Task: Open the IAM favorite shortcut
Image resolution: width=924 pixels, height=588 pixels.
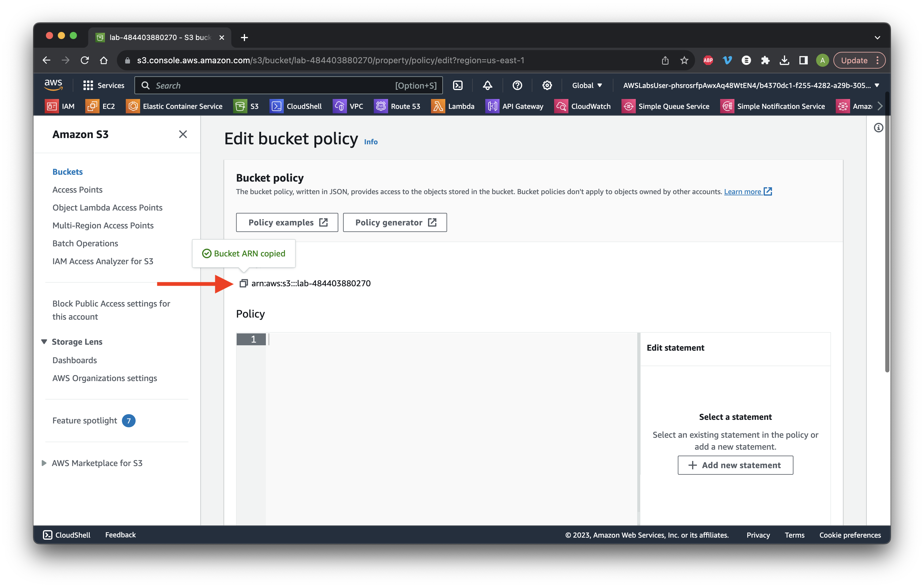Action: pyautogui.click(x=60, y=106)
